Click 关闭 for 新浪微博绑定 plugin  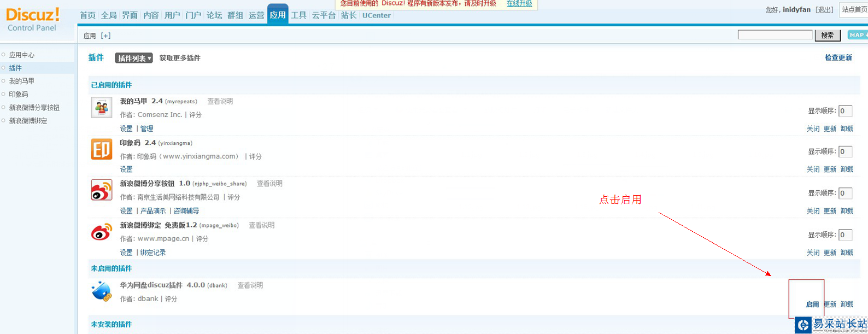pyautogui.click(x=813, y=253)
